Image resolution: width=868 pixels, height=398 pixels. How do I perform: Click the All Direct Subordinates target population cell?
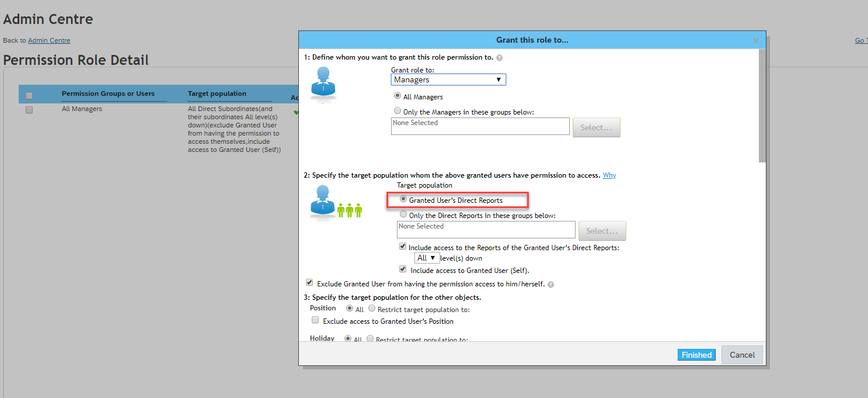235,129
